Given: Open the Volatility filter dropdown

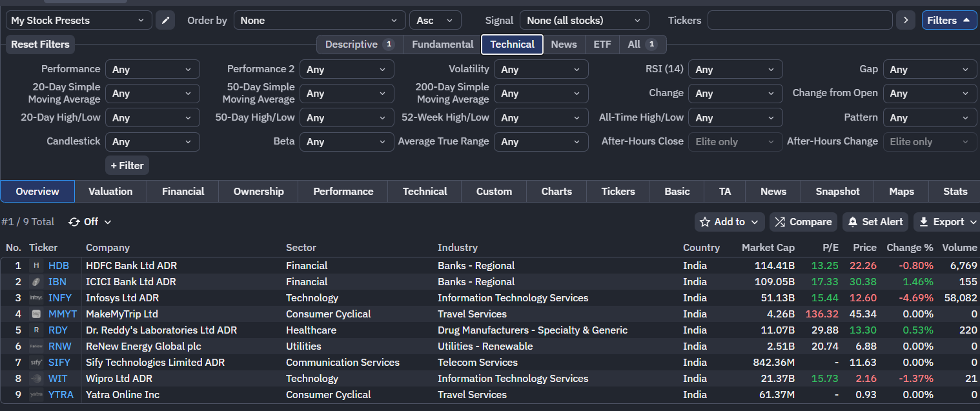Looking at the screenshot, I should coord(541,69).
